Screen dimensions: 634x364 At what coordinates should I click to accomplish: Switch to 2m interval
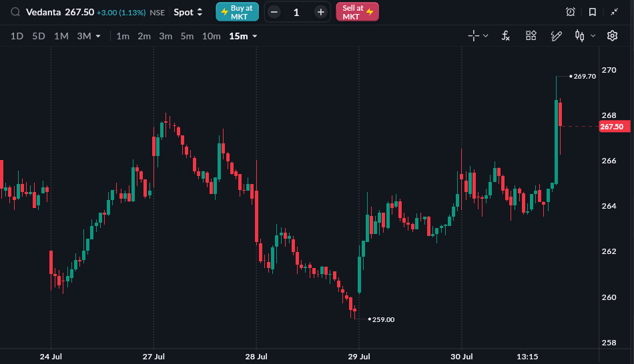(144, 36)
